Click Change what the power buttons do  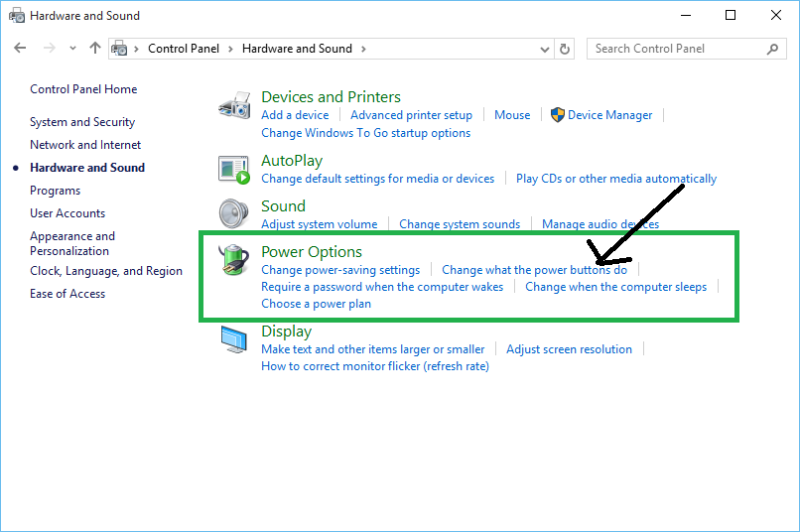tap(534, 270)
